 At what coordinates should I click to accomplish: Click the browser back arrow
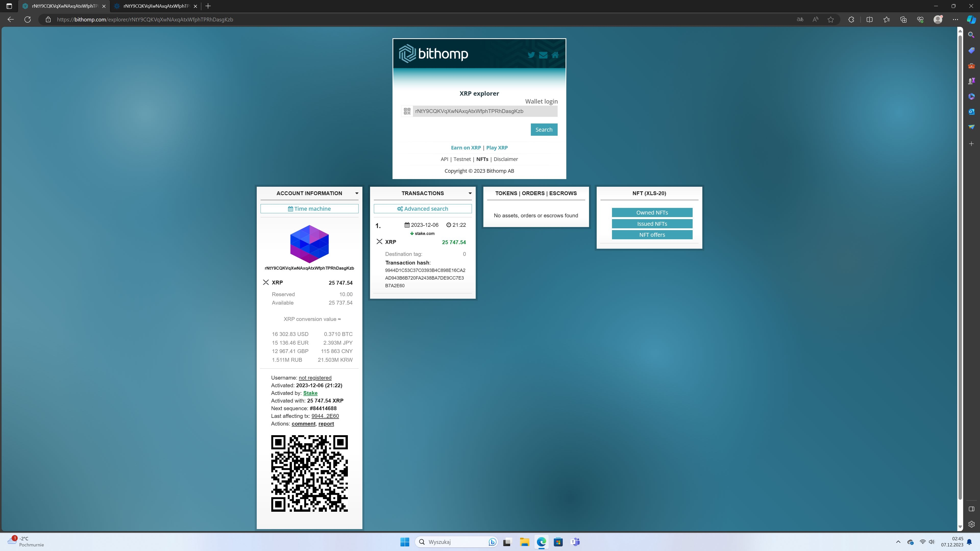(x=11, y=19)
